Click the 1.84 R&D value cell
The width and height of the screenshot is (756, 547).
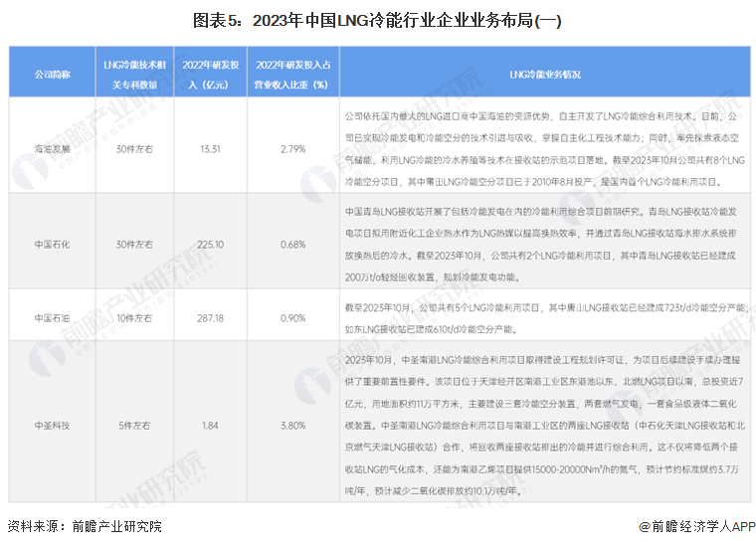210,426
